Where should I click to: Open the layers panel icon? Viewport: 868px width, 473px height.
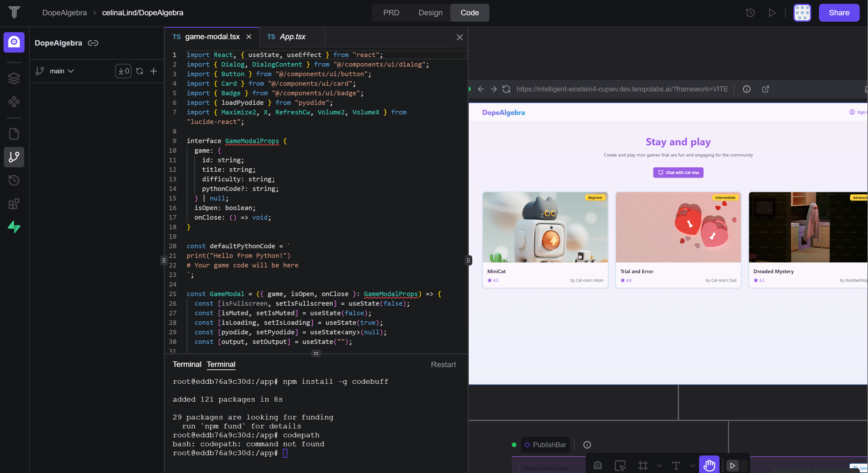pos(14,78)
